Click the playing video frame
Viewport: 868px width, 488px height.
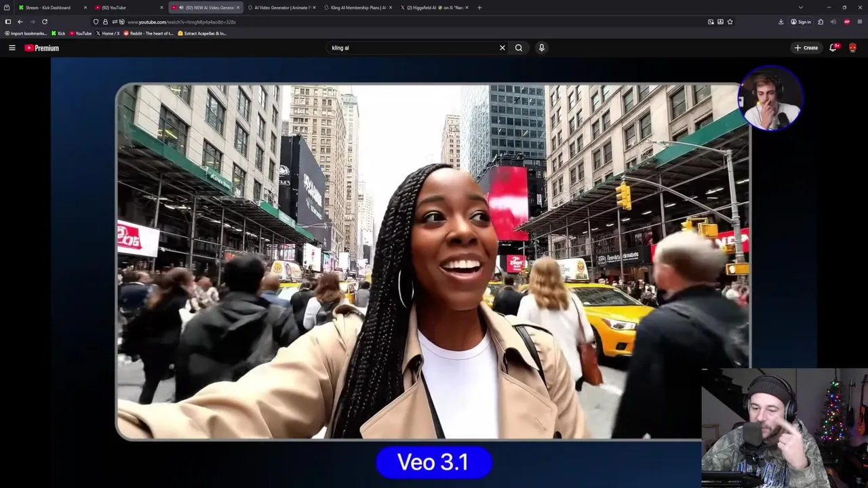pyautogui.click(x=434, y=261)
